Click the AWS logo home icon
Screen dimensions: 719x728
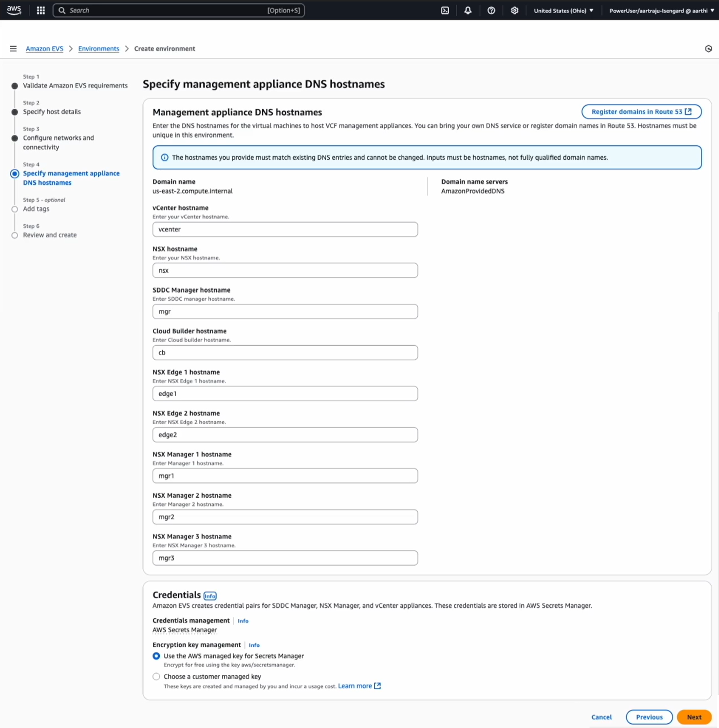(x=14, y=10)
